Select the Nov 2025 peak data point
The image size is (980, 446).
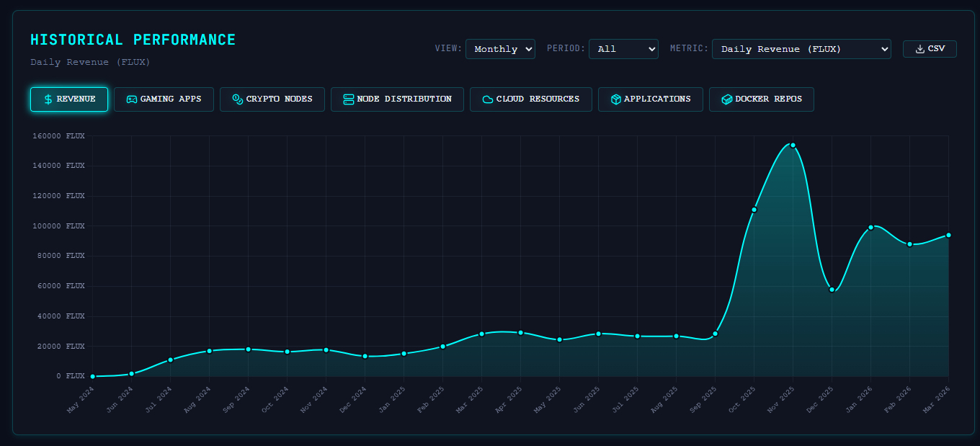point(793,146)
